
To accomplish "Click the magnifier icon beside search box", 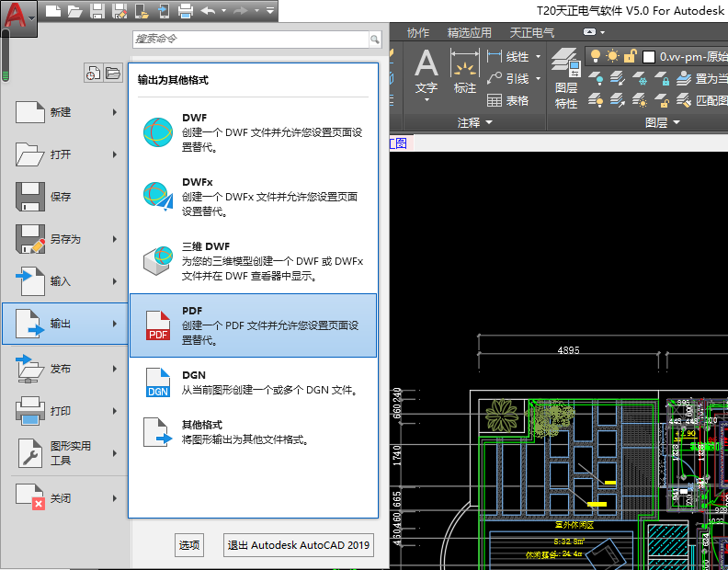I will 375,40.
